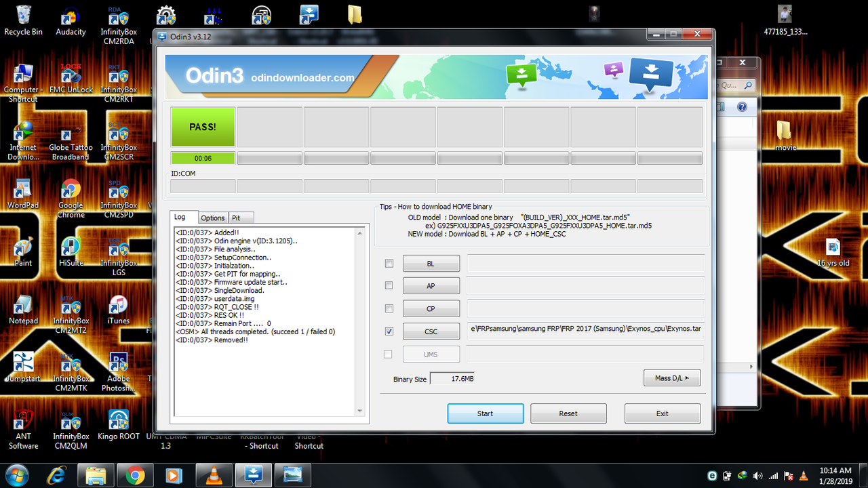This screenshot has width=868, height=488.
Task: Click the log scrollbar up arrow
Action: pyautogui.click(x=360, y=232)
